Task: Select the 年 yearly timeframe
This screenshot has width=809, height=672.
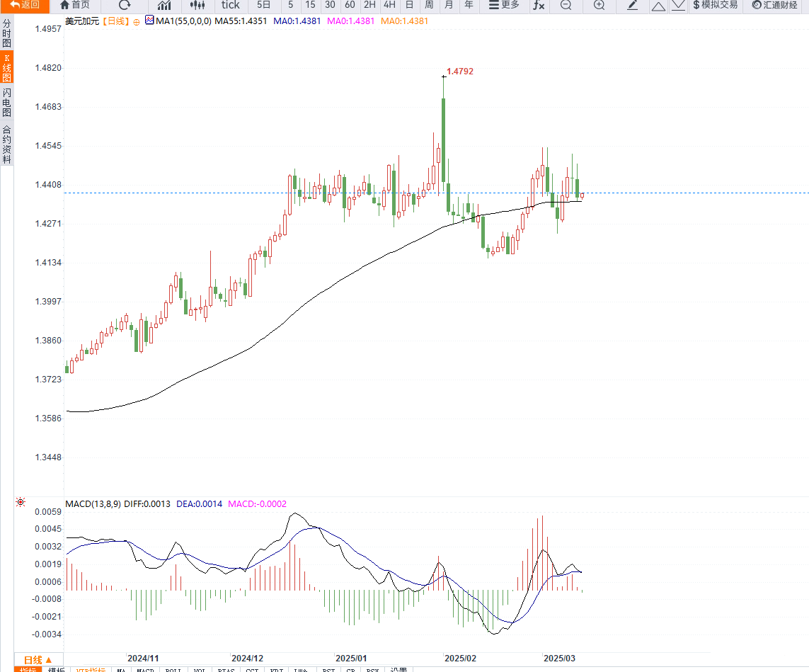Action: pyautogui.click(x=469, y=5)
